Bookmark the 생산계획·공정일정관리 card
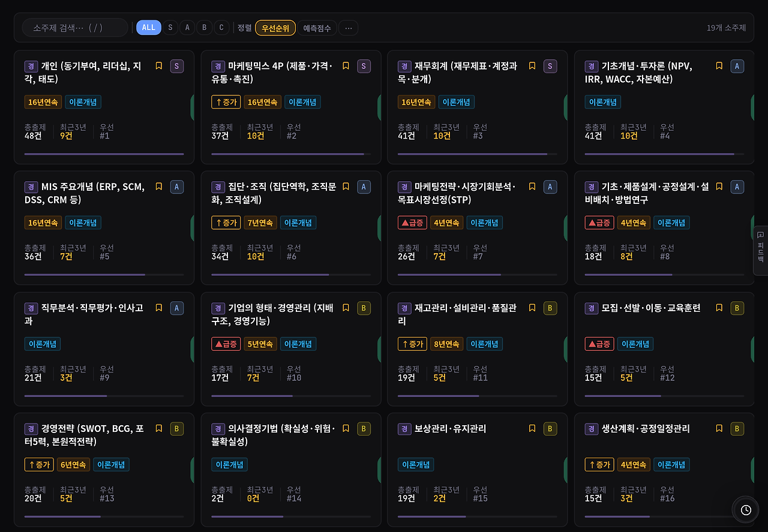This screenshot has height=532, width=768. click(719, 429)
